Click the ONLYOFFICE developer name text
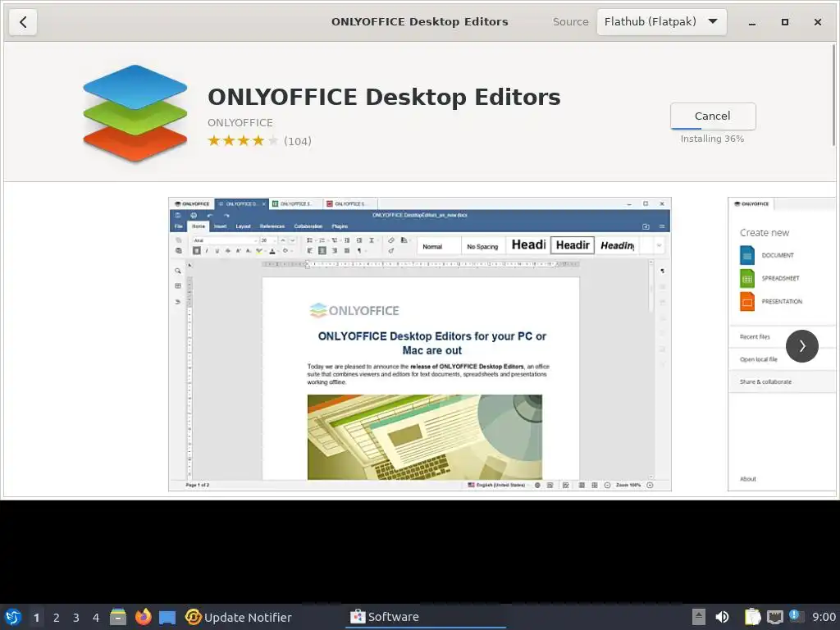840x630 pixels. (x=240, y=123)
